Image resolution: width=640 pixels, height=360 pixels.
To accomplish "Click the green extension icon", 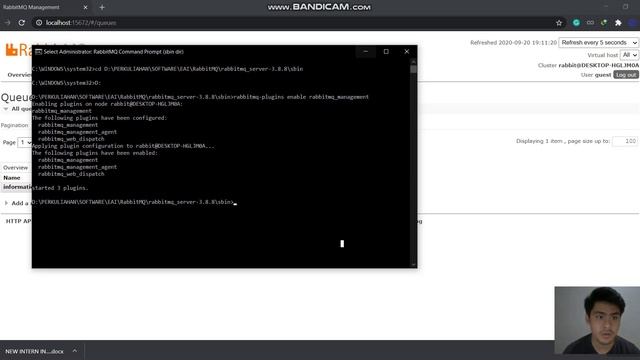I will (604, 23).
